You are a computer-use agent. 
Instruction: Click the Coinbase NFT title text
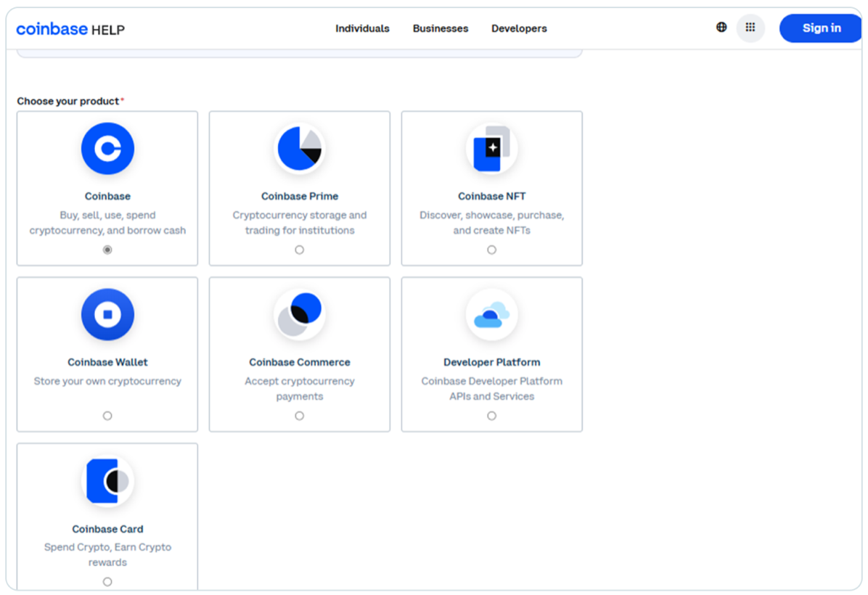[x=491, y=196]
